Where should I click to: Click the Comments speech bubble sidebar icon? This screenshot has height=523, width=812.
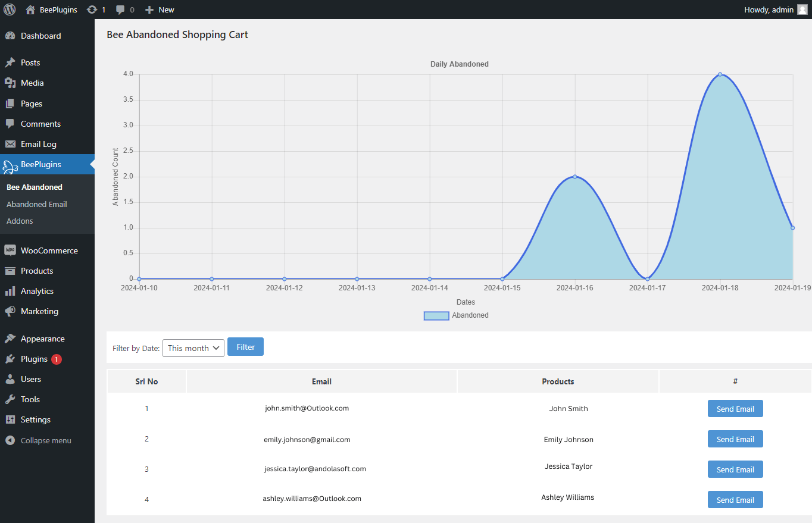coord(10,124)
